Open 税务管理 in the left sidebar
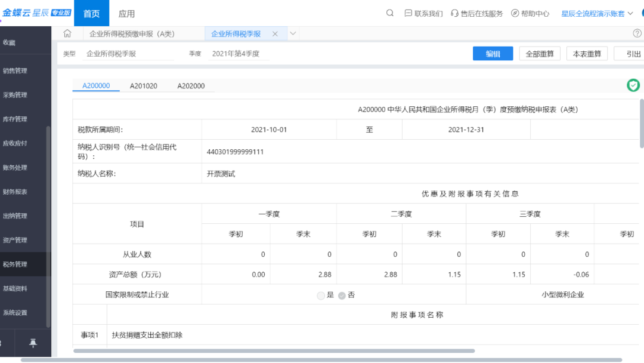Screen dimensions: 644x363 [x=16, y=264]
